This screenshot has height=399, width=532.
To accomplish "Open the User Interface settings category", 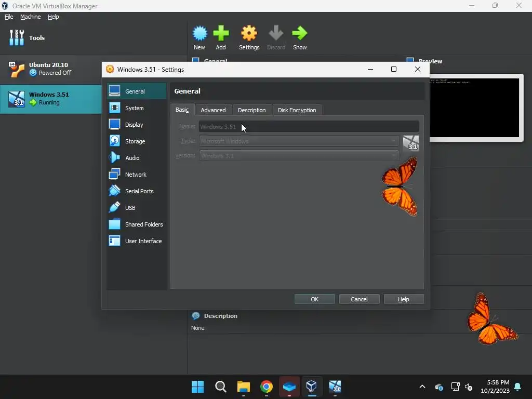I will [137, 241].
